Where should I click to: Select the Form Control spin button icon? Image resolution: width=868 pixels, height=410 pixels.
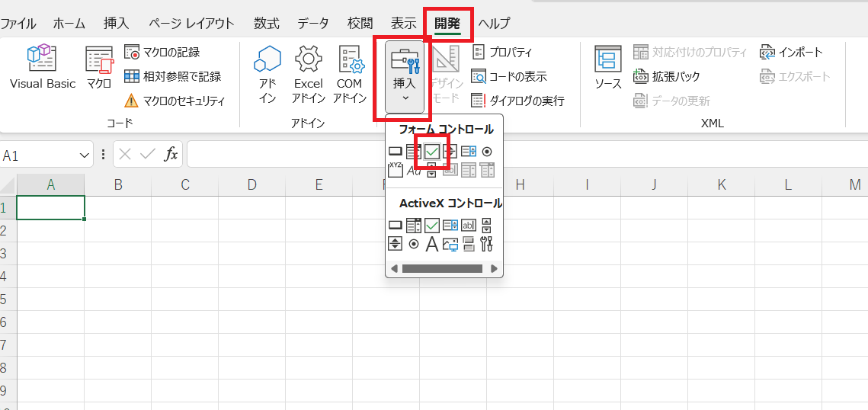(x=450, y=152)
